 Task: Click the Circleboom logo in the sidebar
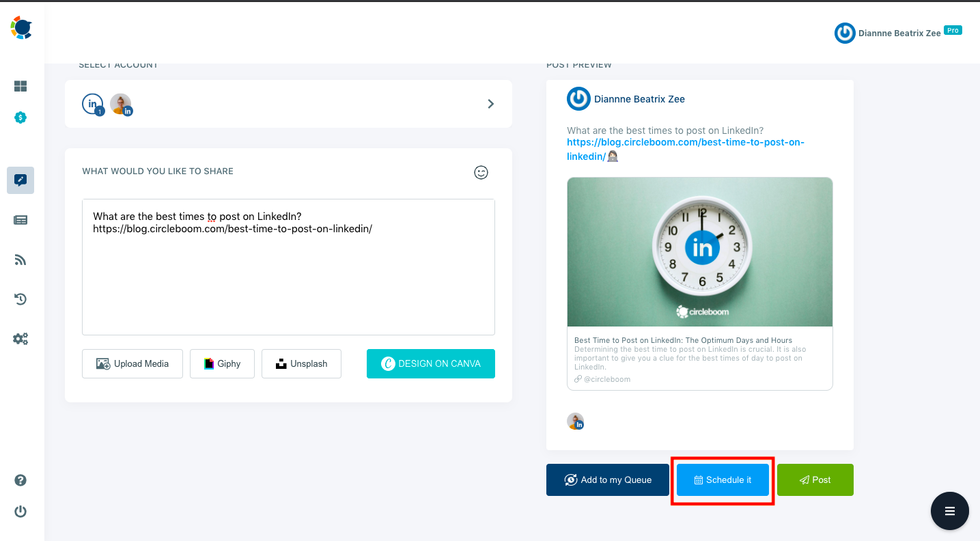(x=21, y=28)
